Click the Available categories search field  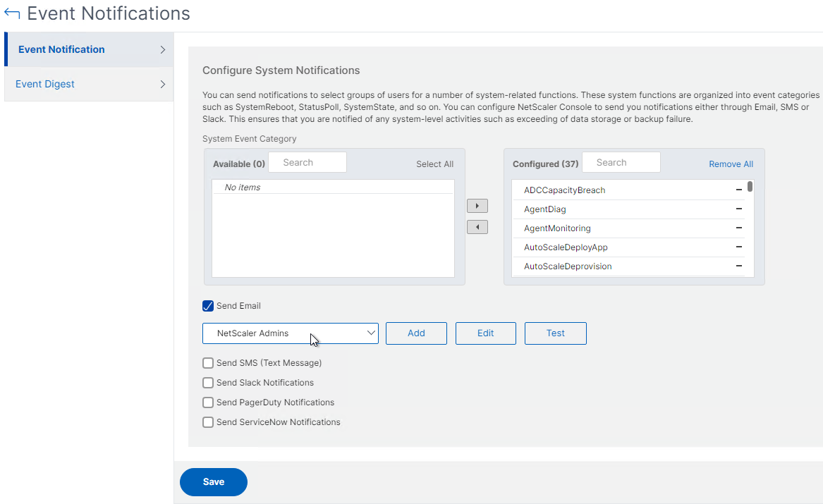(307, 163)
